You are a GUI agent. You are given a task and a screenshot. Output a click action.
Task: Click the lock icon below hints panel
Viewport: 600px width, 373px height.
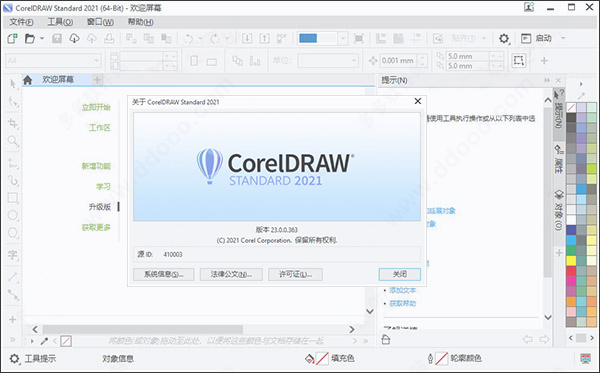click(386, 339)
